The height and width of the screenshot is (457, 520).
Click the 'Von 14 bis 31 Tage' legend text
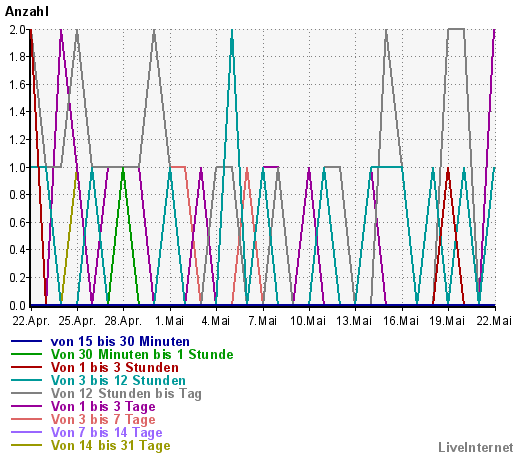click(x=110, y=445)
